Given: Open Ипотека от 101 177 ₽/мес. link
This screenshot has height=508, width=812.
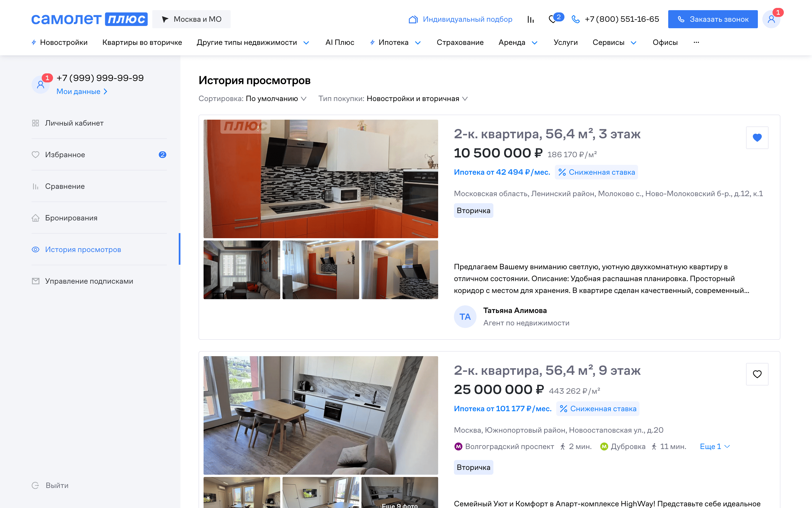Looking at the screenshot, I should tap(503, 409).
